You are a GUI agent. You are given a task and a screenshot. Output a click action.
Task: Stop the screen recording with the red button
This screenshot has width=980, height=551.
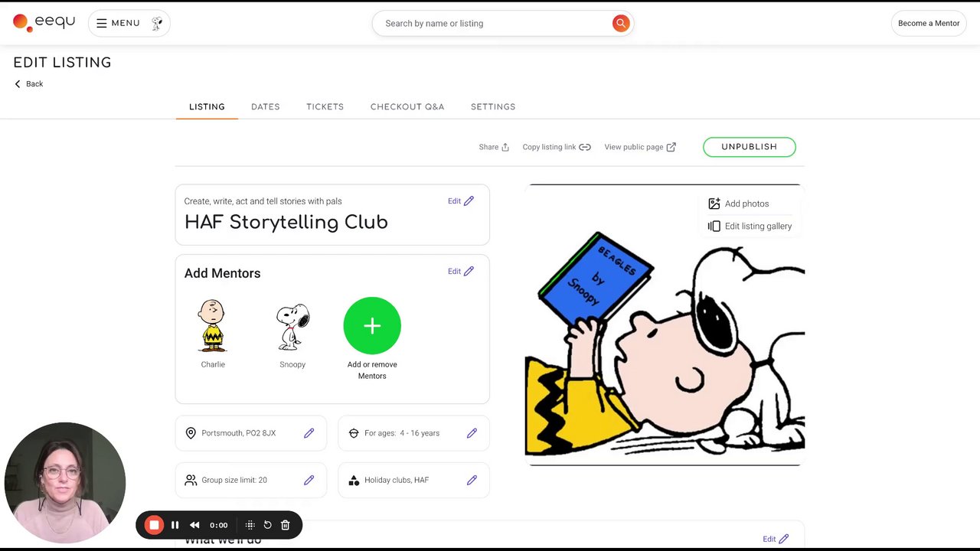pyautogui.click(x=154, y=525)
